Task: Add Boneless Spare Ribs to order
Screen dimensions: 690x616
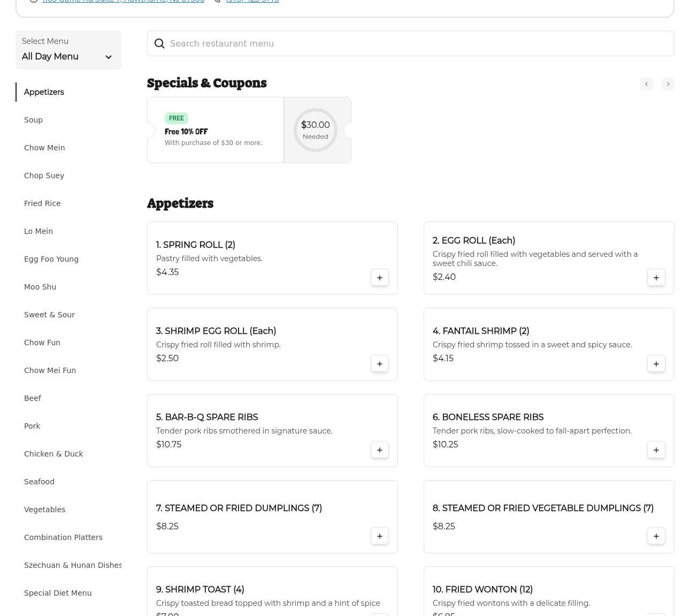Action: click(656, 450)
